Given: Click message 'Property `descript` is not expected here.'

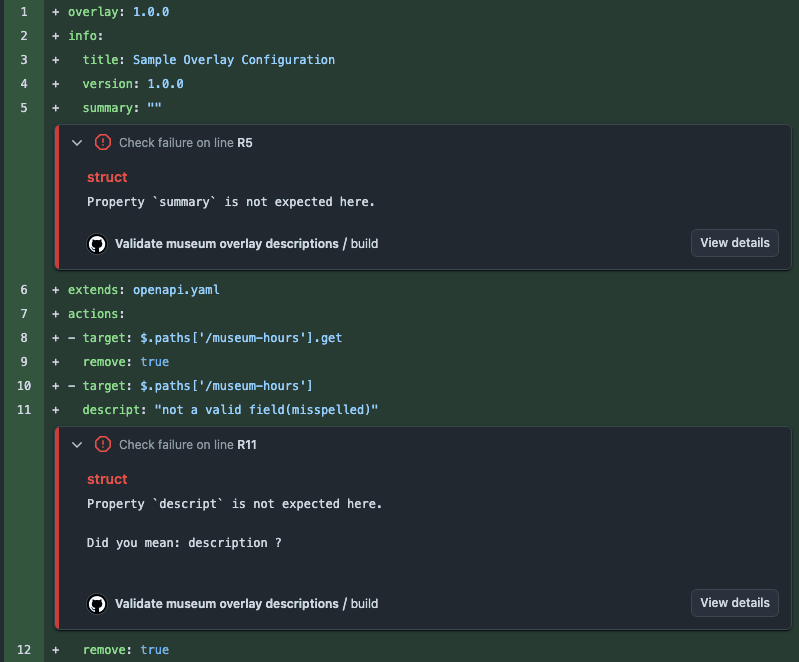Looking at the screenshot, I should [234, 504].
